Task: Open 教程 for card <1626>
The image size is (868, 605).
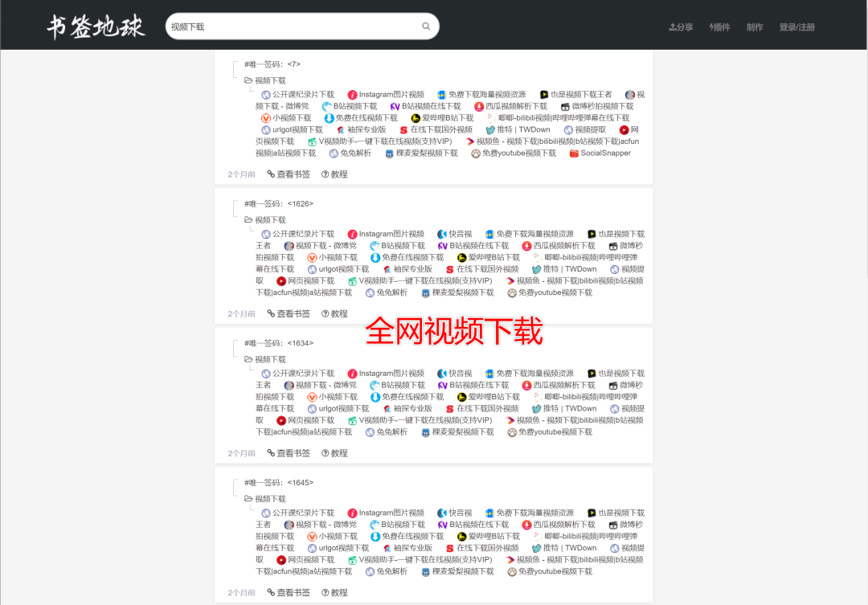Action: click(x=334, y=314)
